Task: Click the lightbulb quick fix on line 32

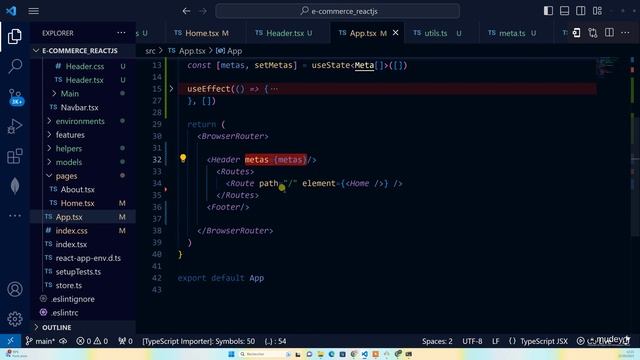Action: click(183, 158)
